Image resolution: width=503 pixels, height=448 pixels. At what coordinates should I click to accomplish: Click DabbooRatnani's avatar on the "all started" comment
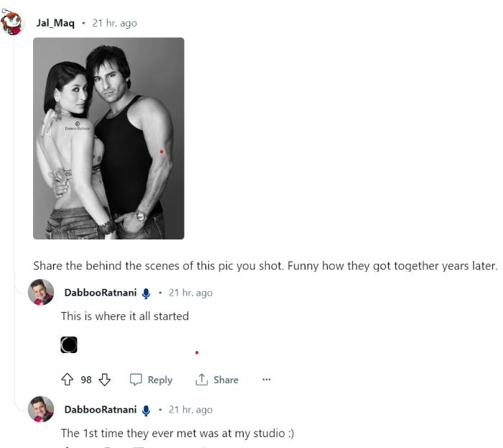41,293
